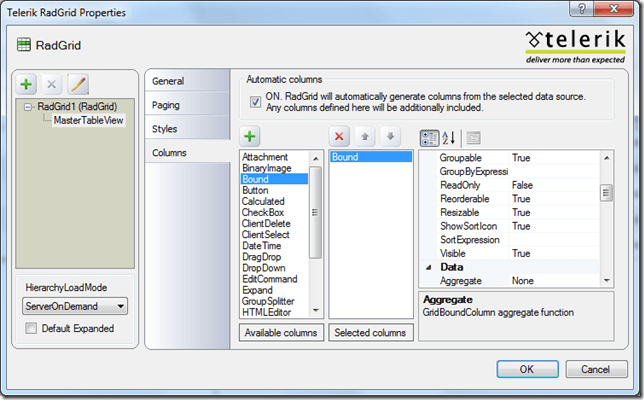Enable the Default Expanded checkbox
Image resolution: width=644 pixels, height=400 pixels.
(31, 328)
